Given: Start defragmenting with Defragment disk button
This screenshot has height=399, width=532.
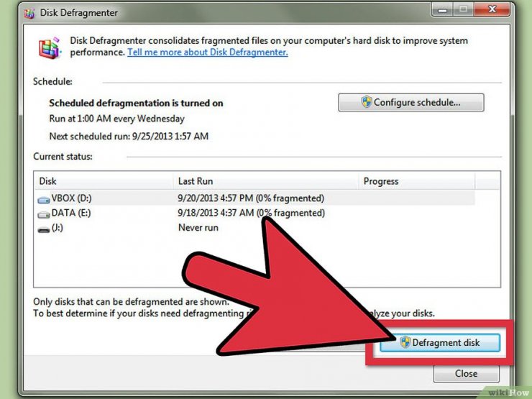Looking at the screenshot, I should click(x=440, y=343).
